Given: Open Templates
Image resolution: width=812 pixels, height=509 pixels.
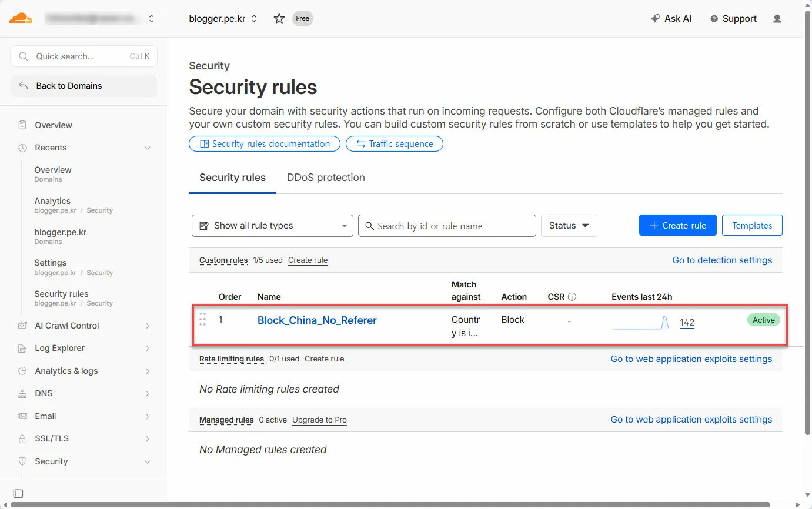Looking at the screenshot, I should 752,226.
